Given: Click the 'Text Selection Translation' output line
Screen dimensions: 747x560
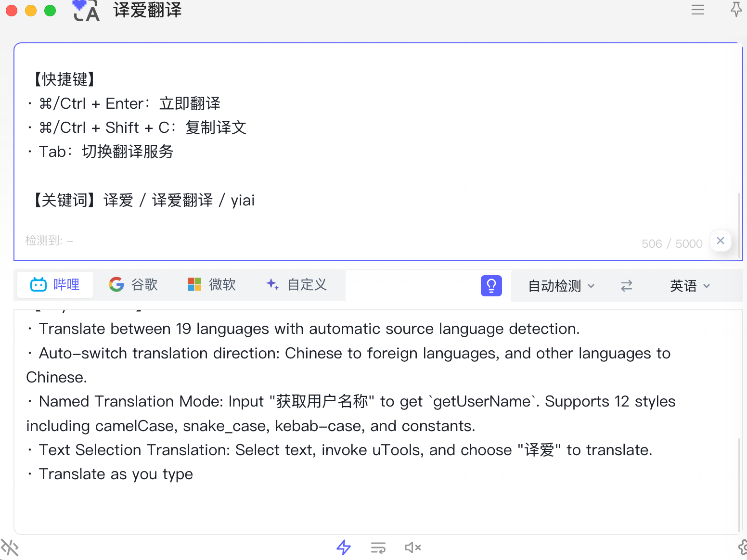Looking at the screenshot, I should point(339,450).
